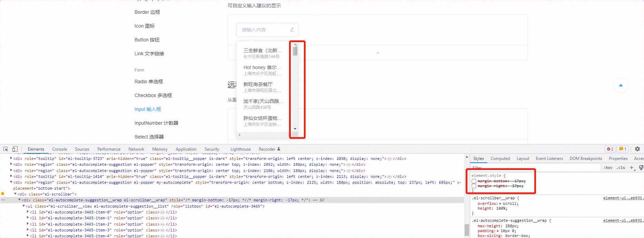Collapse the my-autocomplete region div

coord(11,182)
